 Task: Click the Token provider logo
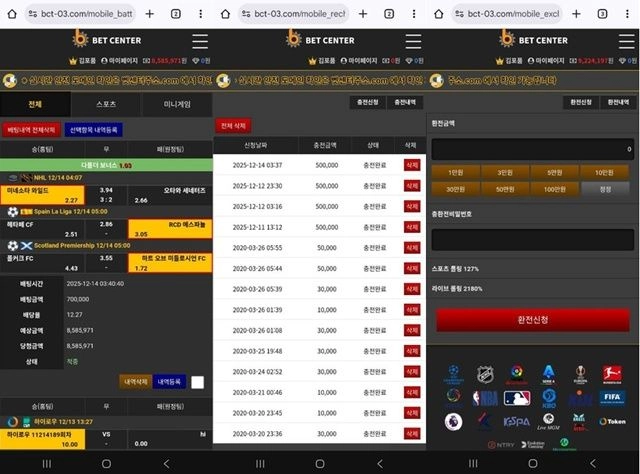tap(612, 421)
